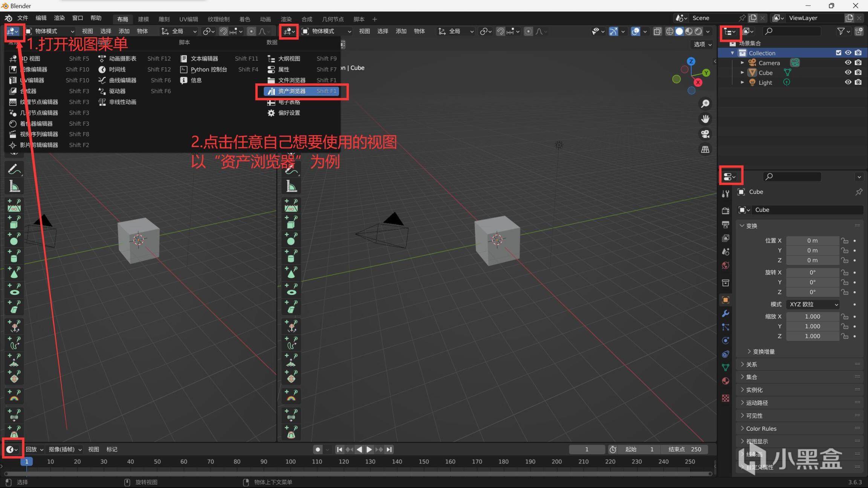The width and height of the screenshot is (868, 488).
Task: Expand the Light tree item
Action: coord(742,82)
